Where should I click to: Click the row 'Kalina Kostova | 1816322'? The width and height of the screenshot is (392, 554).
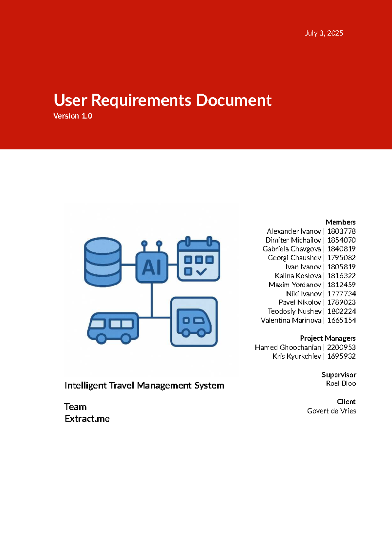coord(315,276)
